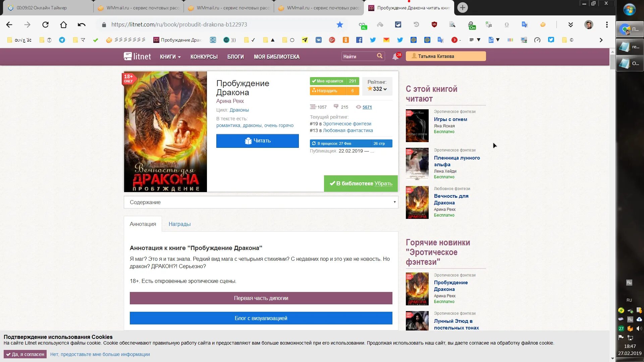Expand the 'Содержание' dropdown
Screen dimensions: 644x362
261,202
